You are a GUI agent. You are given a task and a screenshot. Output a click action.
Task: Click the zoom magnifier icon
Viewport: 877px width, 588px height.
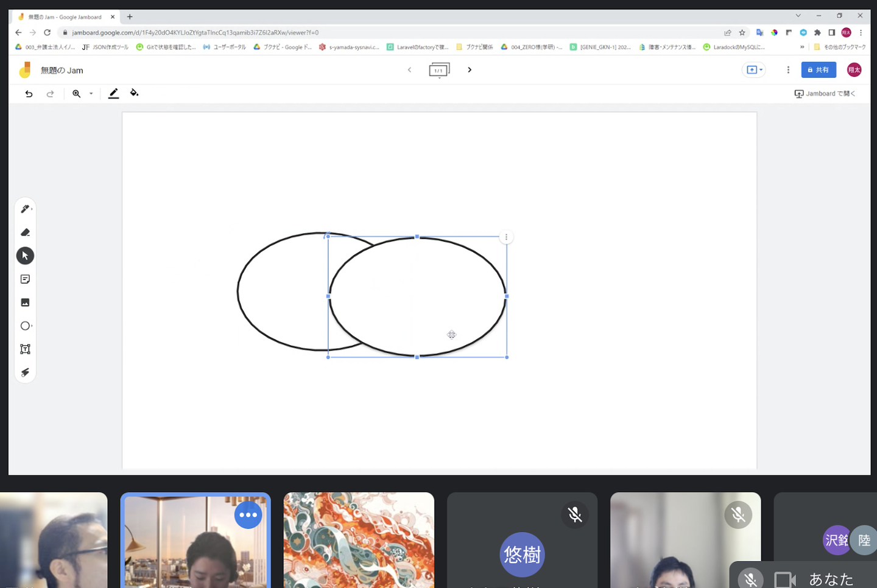77,94
